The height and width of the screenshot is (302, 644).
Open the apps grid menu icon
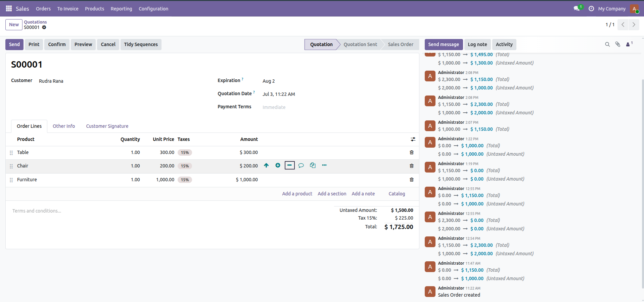pos(9,8)
